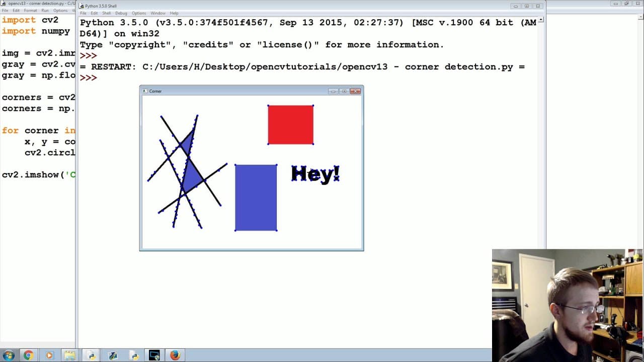Viewport: 644px width, 362px height.
Task: Click the 'import cv2' code line
Action: (x=30, y=20)
